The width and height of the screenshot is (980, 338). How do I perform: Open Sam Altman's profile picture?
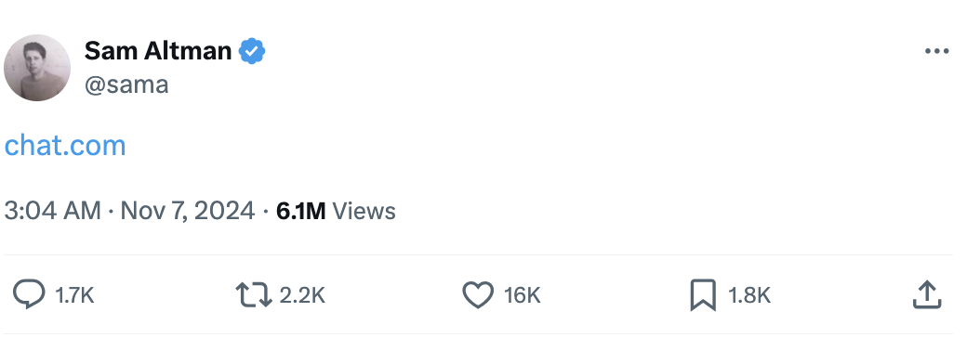coord(37,68)
